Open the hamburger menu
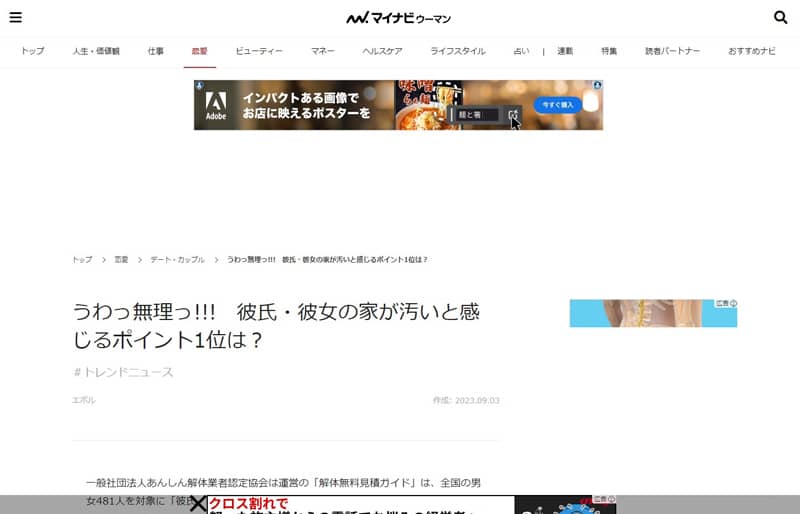800x514 pixels. tap(15, 17)
